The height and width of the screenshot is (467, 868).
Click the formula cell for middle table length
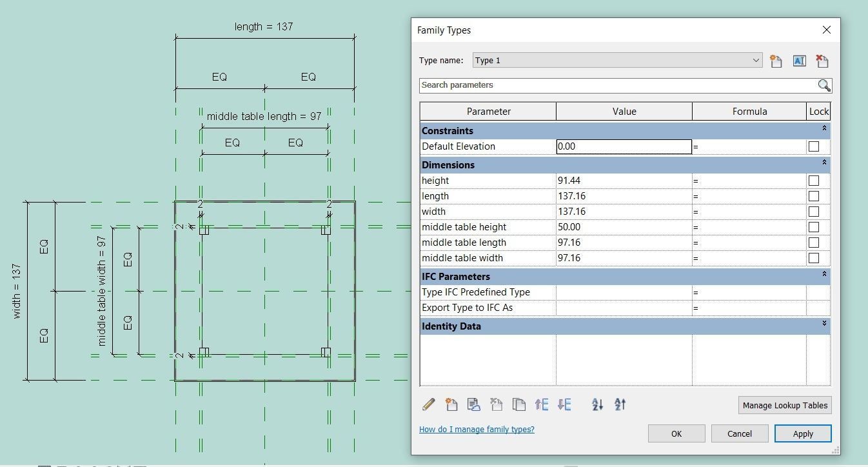pos(749,243)
